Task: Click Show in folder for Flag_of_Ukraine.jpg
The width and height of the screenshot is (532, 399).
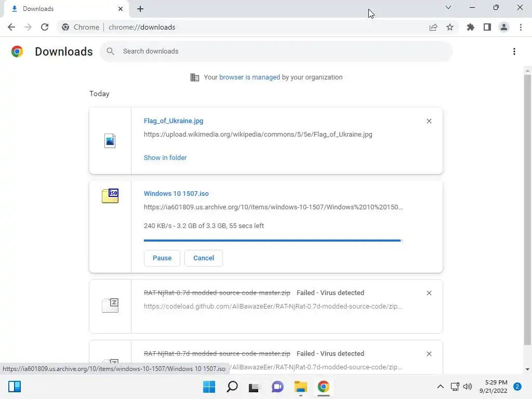Action: (165, 158)
